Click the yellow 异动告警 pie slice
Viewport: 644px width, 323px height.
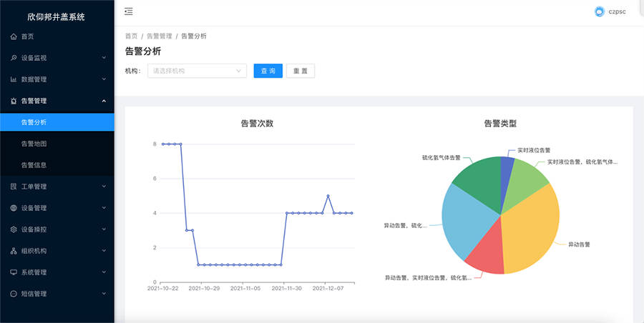(533, 229)
